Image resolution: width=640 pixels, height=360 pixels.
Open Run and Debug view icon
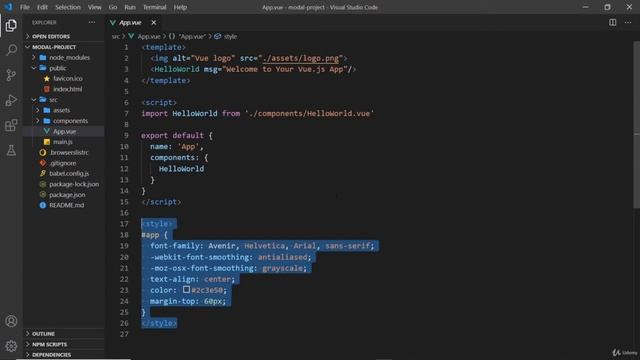pyautogui.click(x=11, y=100)
